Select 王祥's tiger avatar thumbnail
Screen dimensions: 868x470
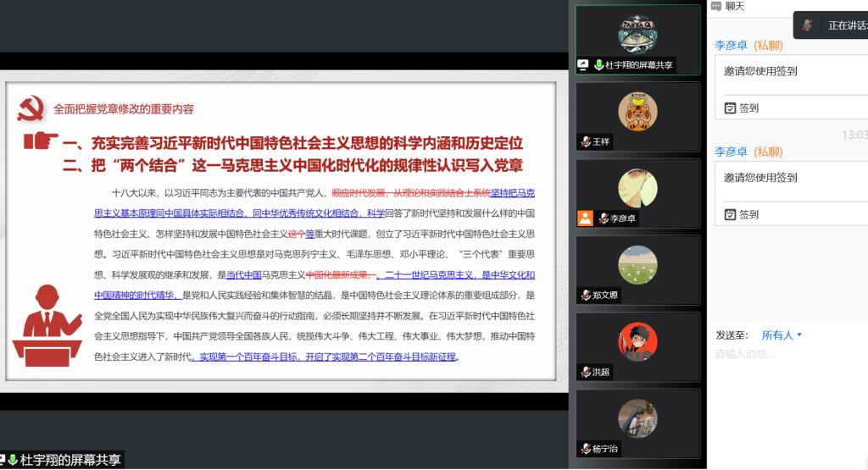637,112
